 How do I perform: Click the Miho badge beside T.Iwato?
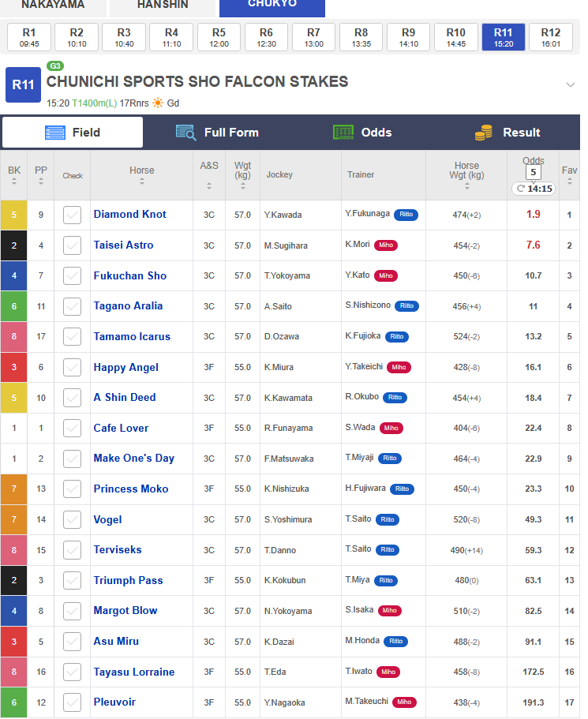388,672
